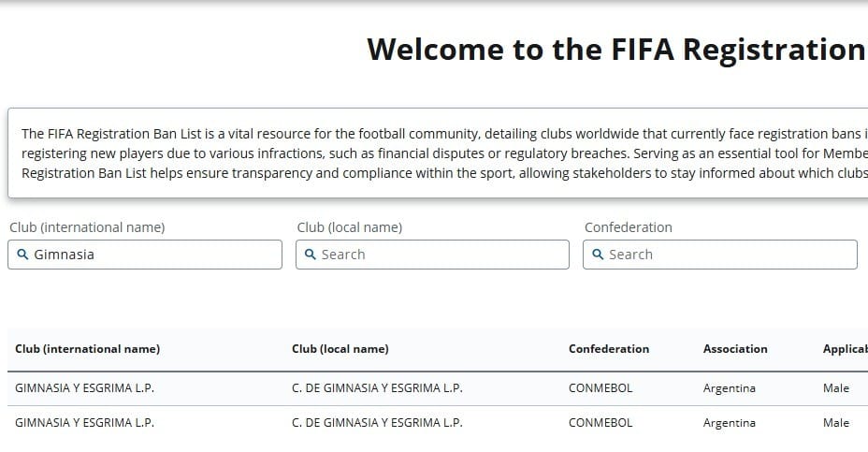The width and height of the screenshot is (868, 452).
Task: Click the magnifier icon in the Club (local name) search
Action: point(311,255)
